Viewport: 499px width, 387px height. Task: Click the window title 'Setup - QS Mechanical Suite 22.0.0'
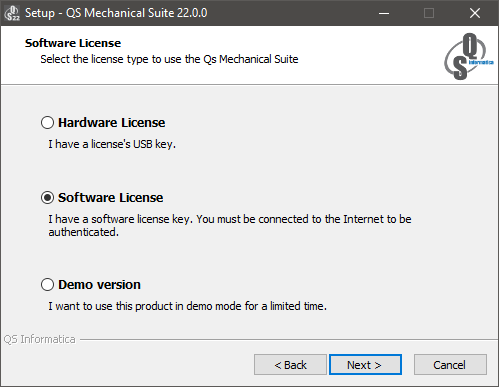click(x=116, y=13)
